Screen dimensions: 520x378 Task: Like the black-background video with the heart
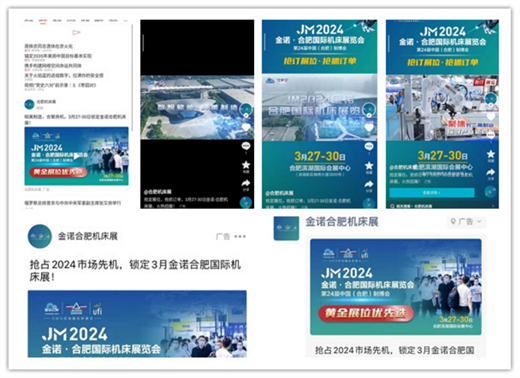246,127
